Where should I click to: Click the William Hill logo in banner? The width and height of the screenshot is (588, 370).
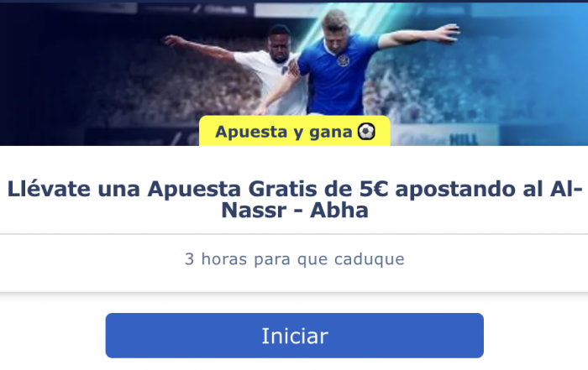pyautogui.click(x=438, y=139)
